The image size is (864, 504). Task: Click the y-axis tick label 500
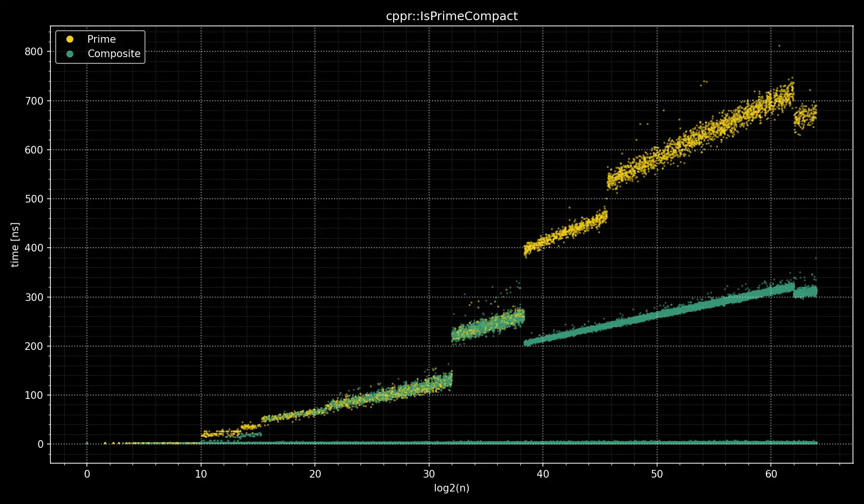point(34,199)
